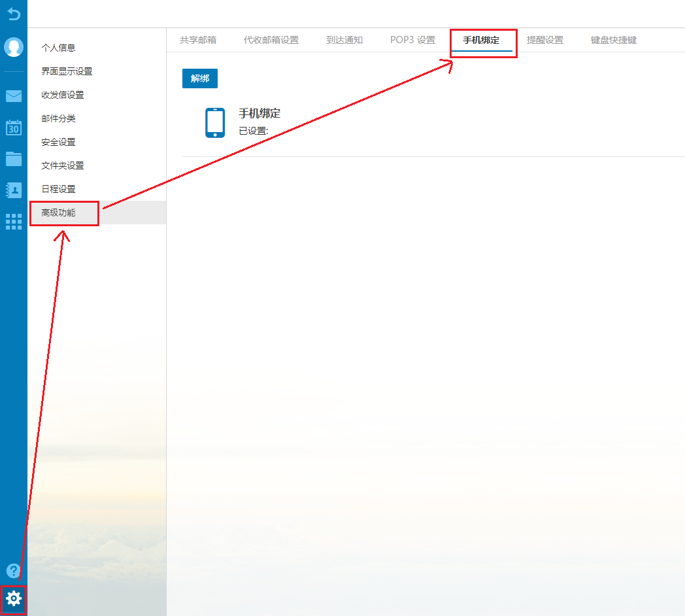Open the contacts address book icon

tap(14, 190)
